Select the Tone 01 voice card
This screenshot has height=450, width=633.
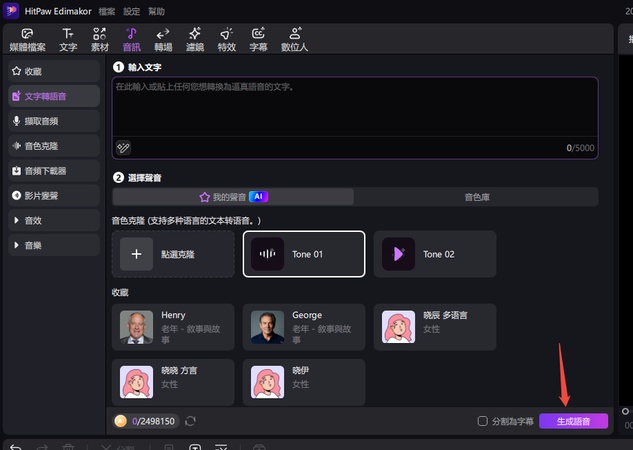304,254
